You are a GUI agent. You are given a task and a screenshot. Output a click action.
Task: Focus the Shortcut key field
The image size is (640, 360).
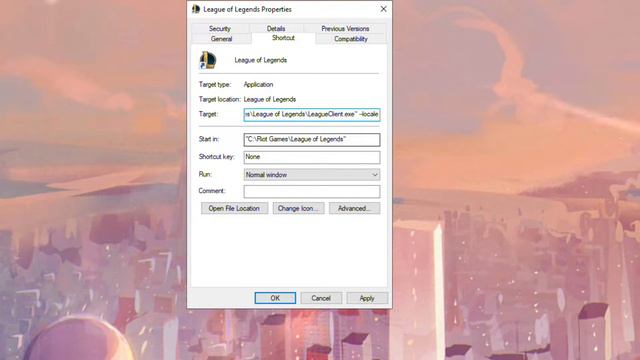312,157
